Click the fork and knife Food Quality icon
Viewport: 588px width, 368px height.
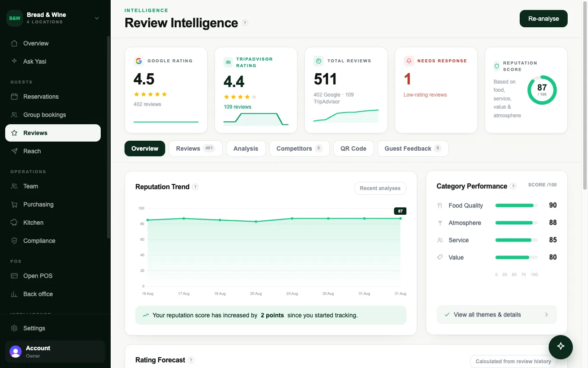[x=440, y=206]
